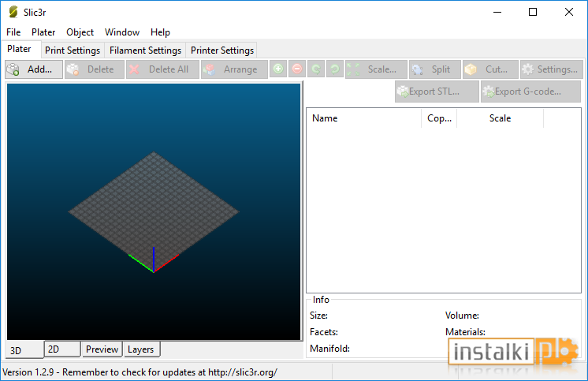Click the green plus increase copies icon
The height and width of the screenshot is (381, 588).
[x=278, y=69]
